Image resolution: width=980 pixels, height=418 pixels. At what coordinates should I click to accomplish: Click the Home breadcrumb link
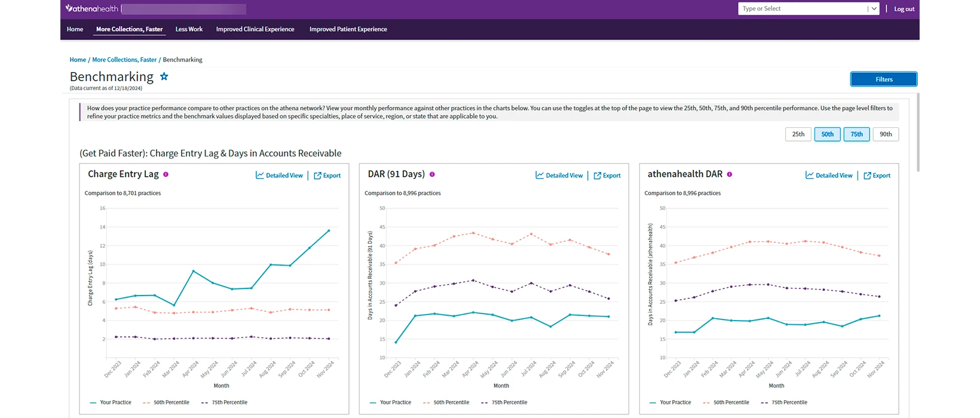[78, 60]
